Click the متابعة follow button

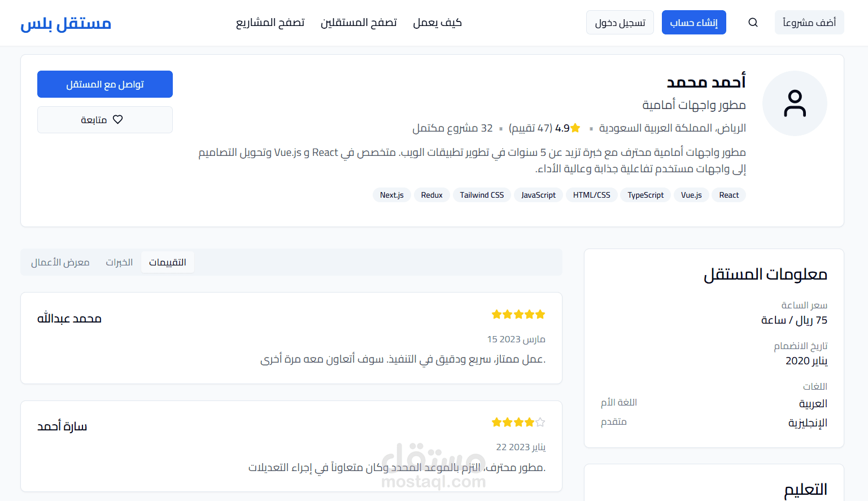[105, 120]
